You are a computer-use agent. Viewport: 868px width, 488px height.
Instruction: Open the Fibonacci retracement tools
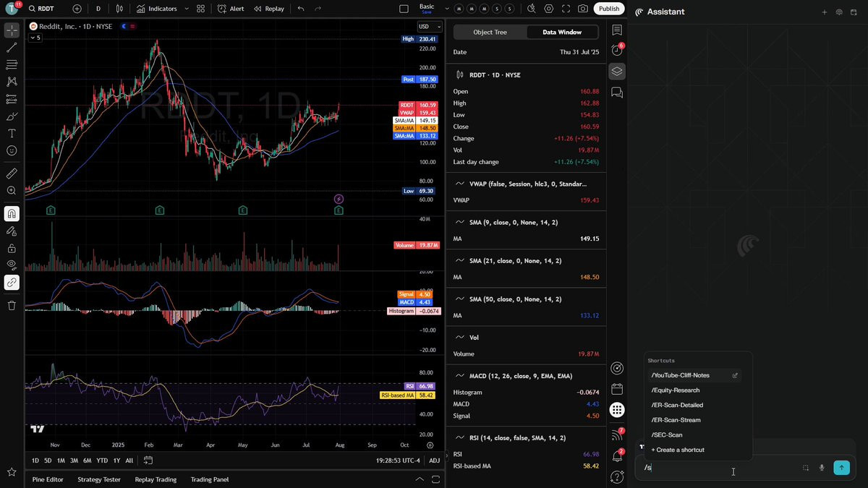[12, 65]
